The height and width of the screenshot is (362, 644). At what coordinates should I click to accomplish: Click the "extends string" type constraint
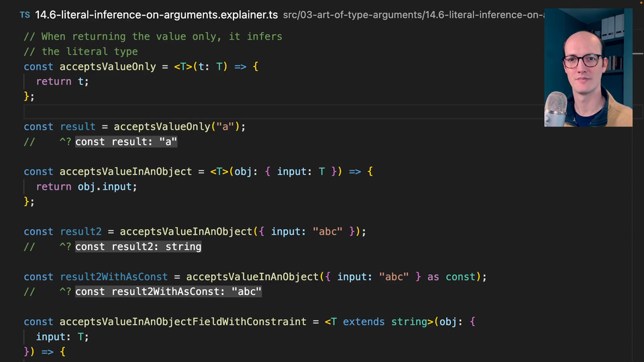(385, 322)
